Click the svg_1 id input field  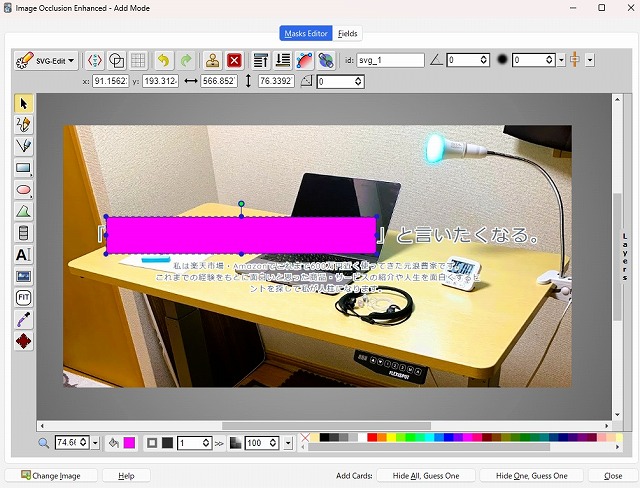[390, 60]
